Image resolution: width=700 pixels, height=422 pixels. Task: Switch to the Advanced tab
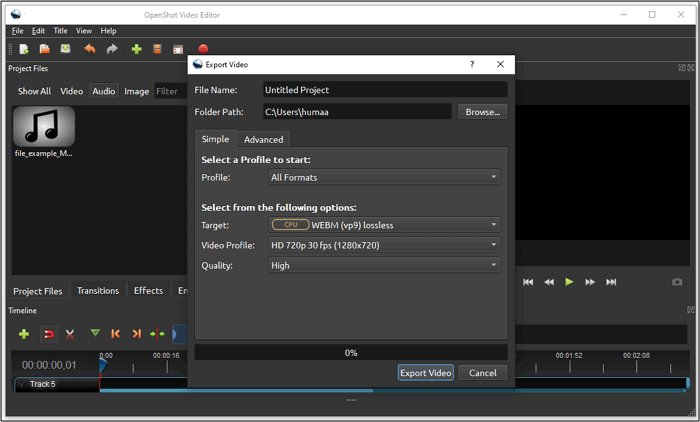pyautogui.click(x=264, y=139)
